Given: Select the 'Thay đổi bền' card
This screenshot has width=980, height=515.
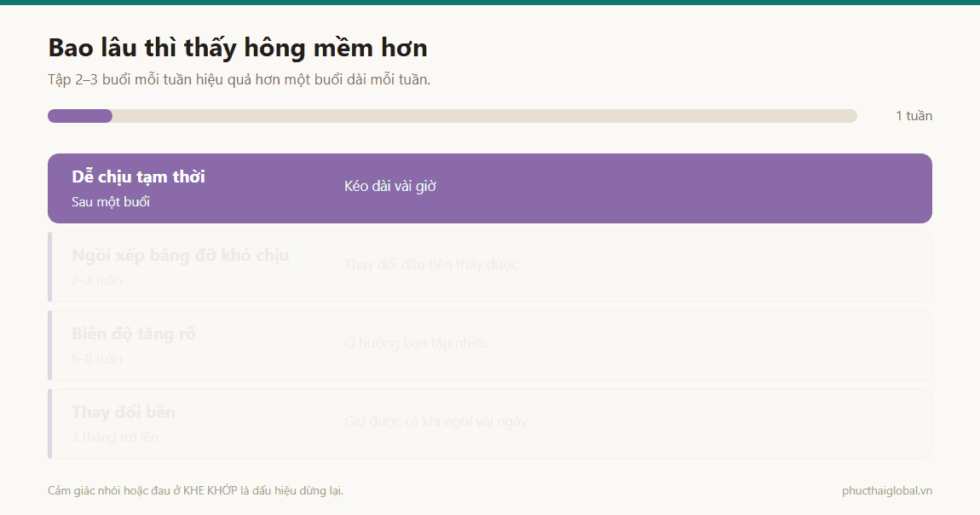Looking at the screenshot, I should coord(490,424).
